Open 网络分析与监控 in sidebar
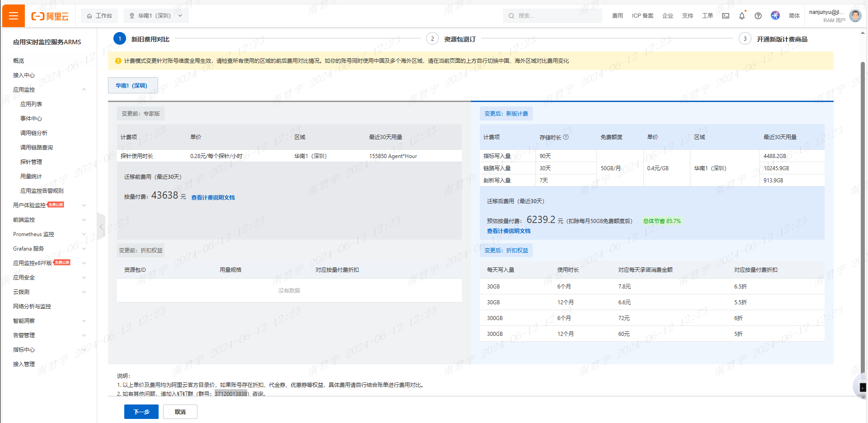The image size is (868, 423). coord(32,307)
